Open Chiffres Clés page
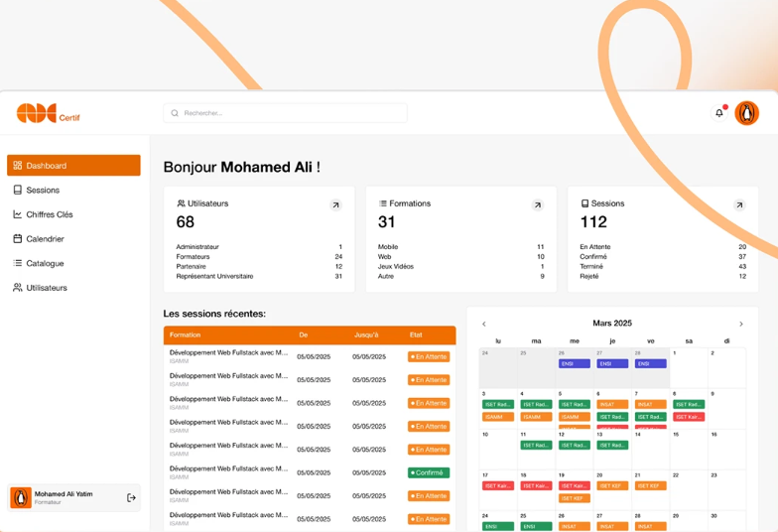 [x=73, y=214]
